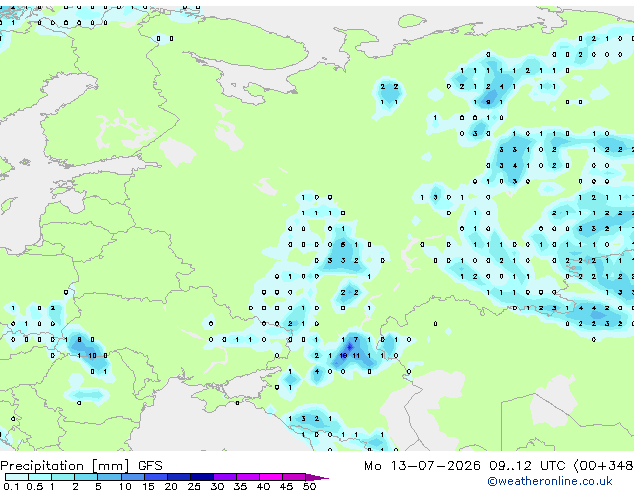Image resolution: width=634 pixels, height=490 pixels.
Task: Click the 'Mo 13-07-2026' forecast date text
Action: tap(422, 466)
